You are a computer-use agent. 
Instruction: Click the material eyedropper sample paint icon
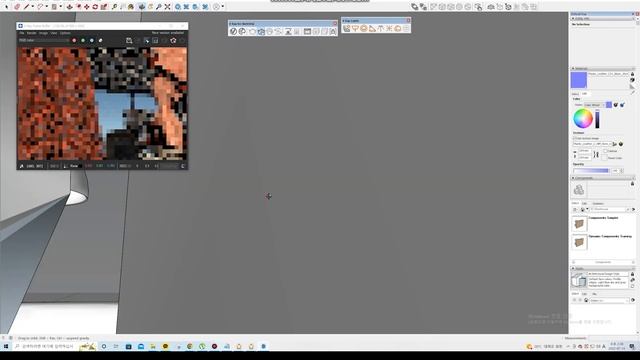pyautogui.click(x=633, y=93)
